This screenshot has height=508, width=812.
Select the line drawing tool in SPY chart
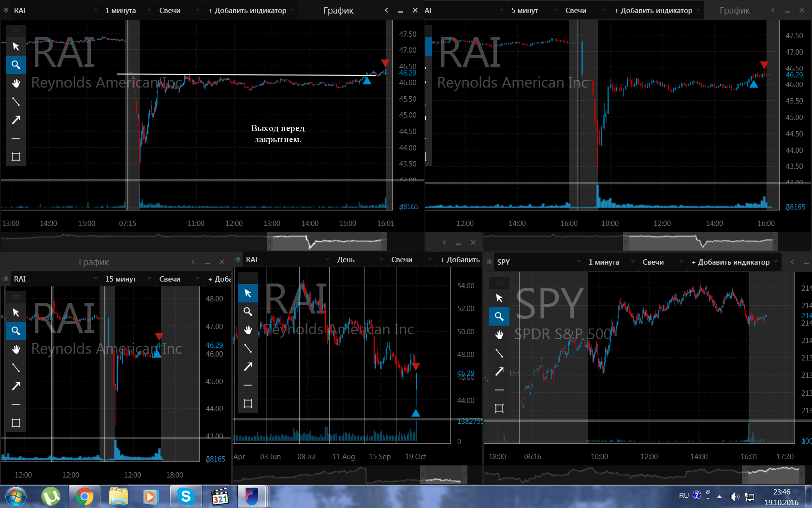pos(499,353)
